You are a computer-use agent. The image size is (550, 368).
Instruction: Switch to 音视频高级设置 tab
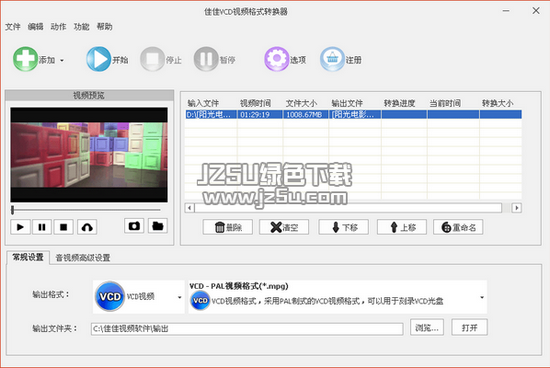[x=83, y=258]
